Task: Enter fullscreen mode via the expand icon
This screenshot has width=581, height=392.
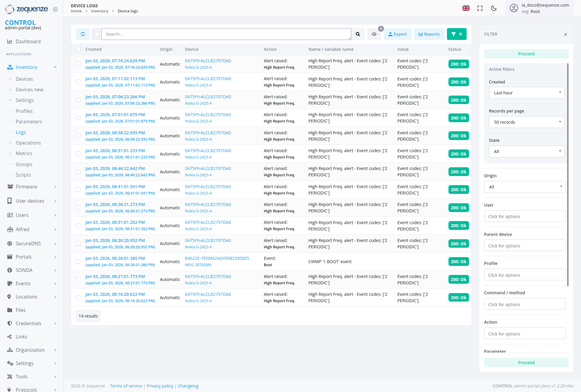Action: pos(480,8)
